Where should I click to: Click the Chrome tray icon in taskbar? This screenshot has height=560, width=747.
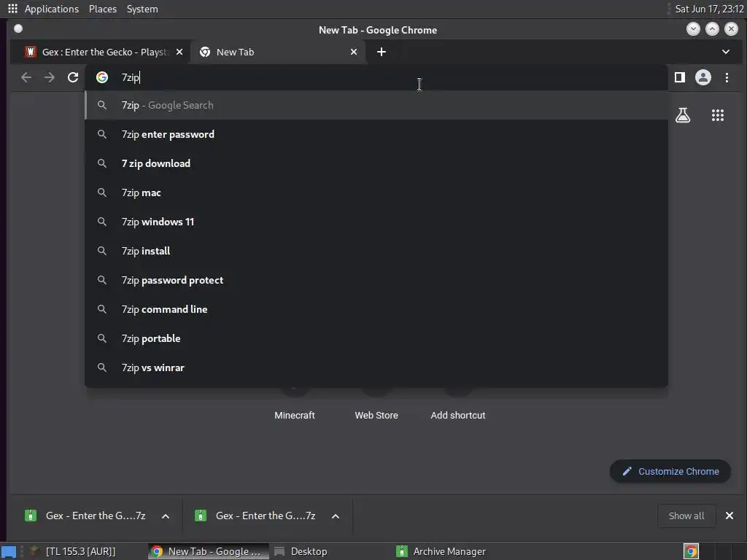[691, 551]
